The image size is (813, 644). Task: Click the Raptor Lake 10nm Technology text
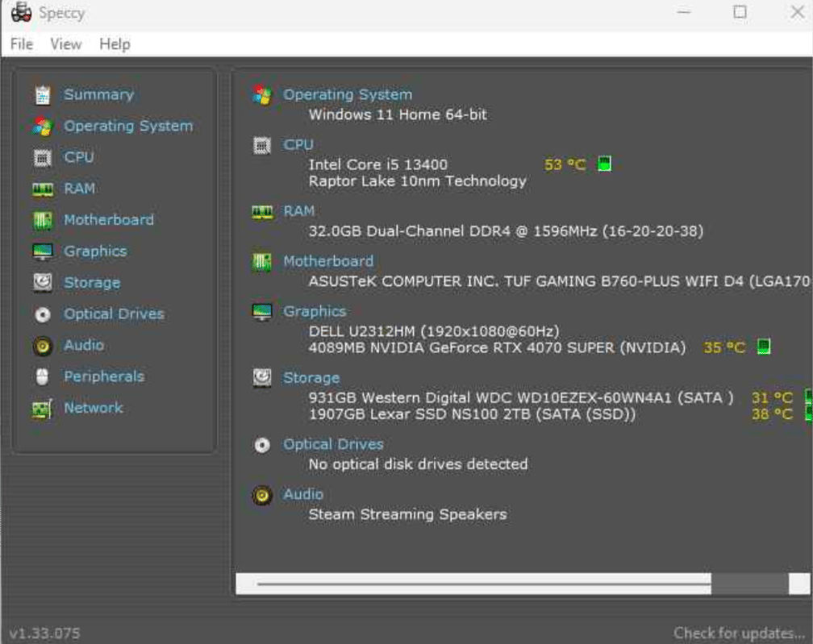point(418,181)
